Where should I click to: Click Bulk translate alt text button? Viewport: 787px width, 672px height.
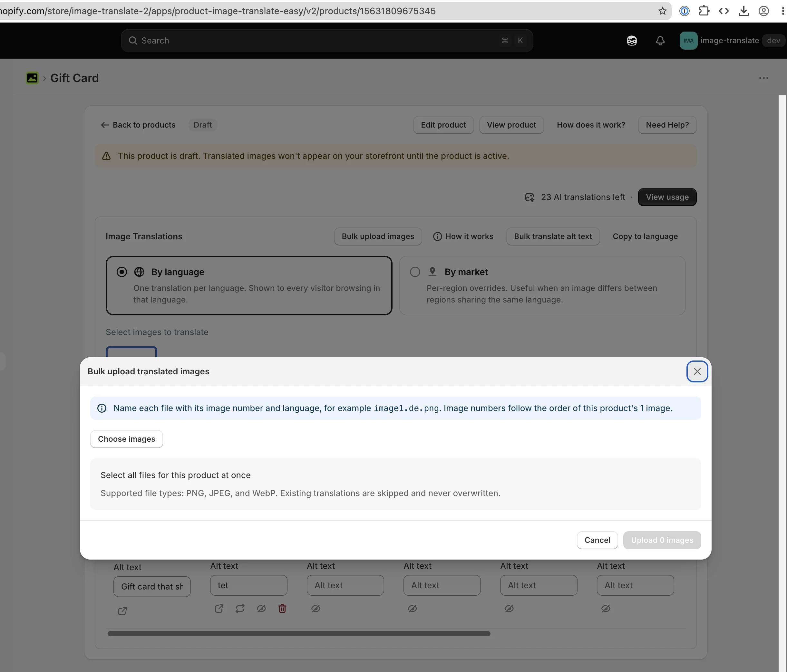tap(553, 236)
